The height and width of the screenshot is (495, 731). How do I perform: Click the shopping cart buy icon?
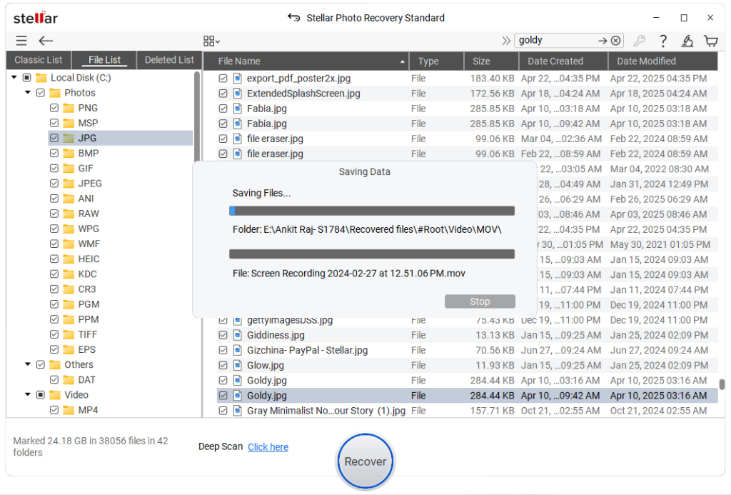tap(710, 41)
